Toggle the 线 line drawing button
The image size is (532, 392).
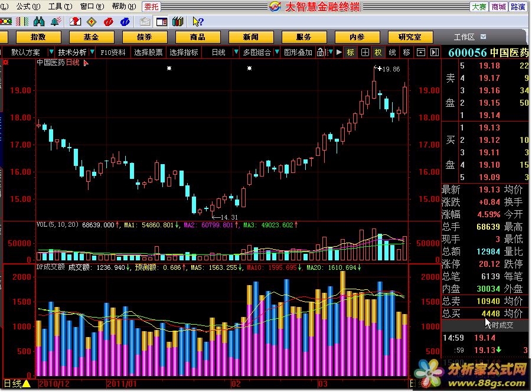(x=392, y=52)
